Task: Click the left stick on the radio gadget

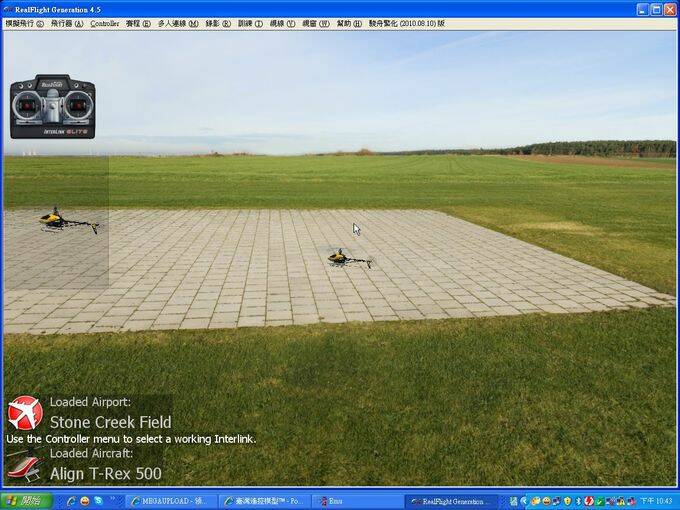Action: [27, 105]
